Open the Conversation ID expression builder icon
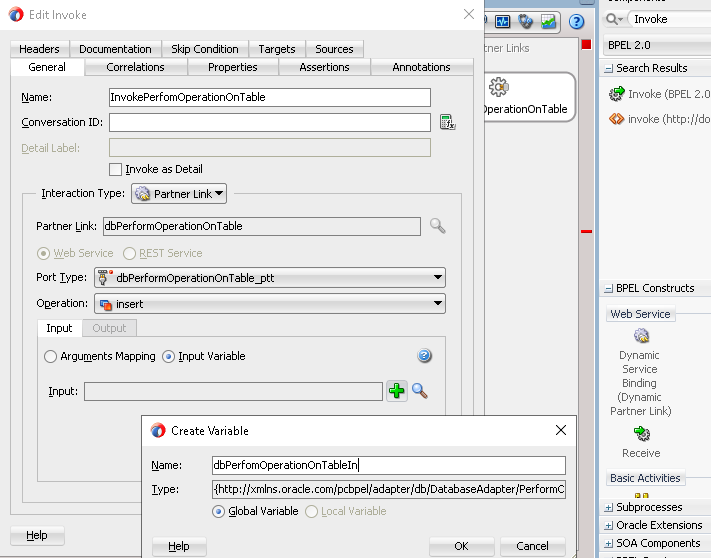This screenshot has width=711, height=558. [x=448, y=122]
